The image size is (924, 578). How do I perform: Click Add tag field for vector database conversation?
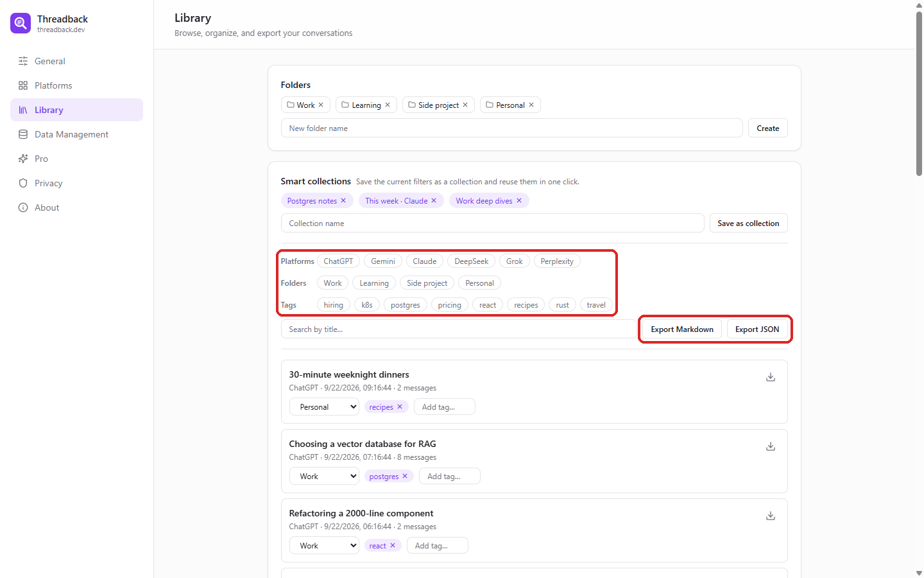coord(450,476)
